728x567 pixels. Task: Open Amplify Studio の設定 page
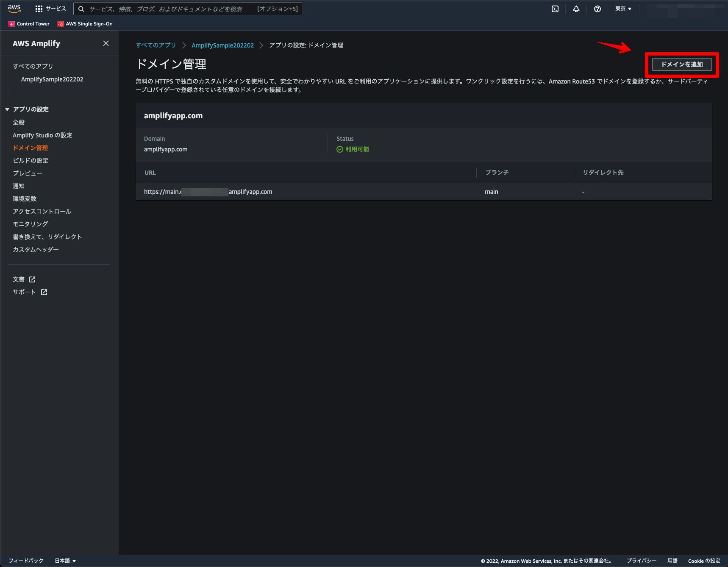pyautogui.click(x=42, y=135)
